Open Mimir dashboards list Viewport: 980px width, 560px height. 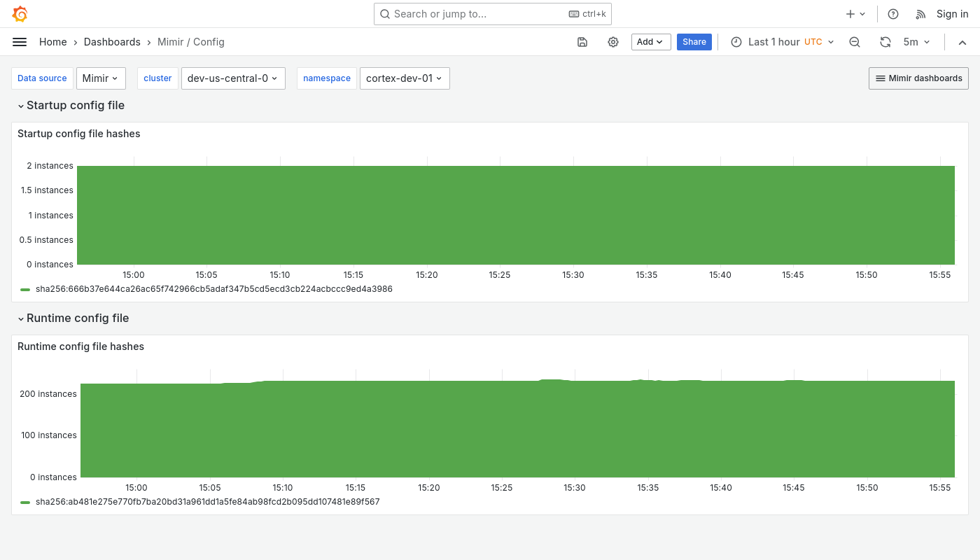pos(918,78)
